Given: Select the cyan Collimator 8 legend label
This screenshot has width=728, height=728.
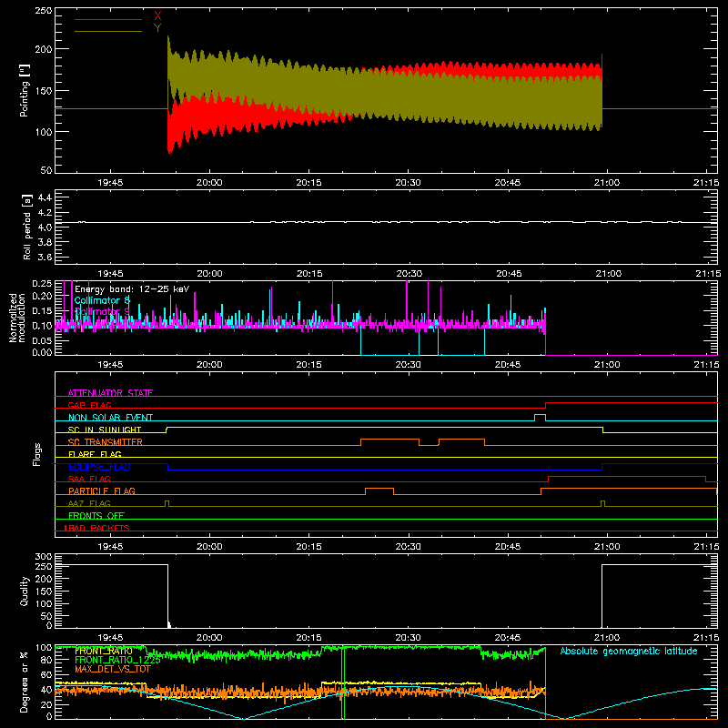Looking at the screenshot, I should tap(102, 300).
